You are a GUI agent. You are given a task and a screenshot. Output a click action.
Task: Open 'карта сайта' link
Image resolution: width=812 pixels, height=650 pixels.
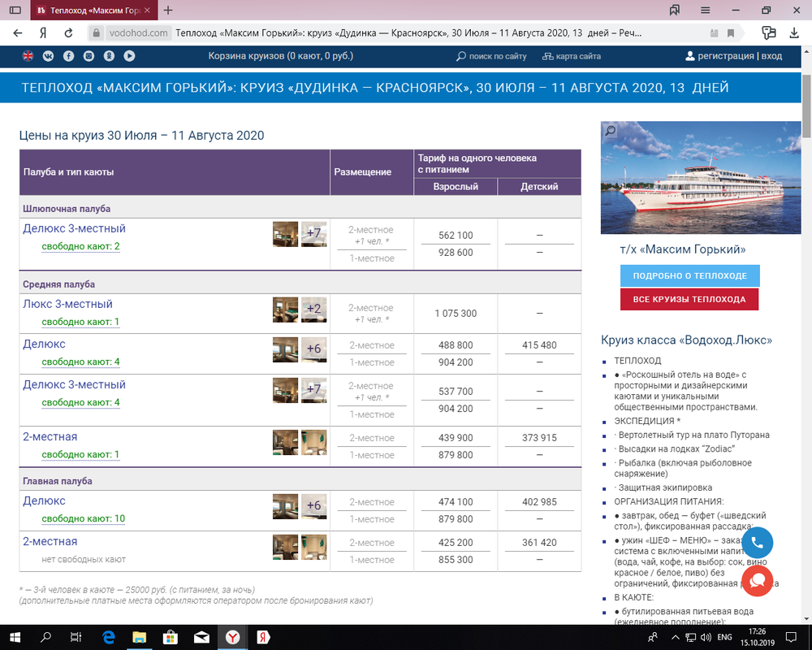572,57
